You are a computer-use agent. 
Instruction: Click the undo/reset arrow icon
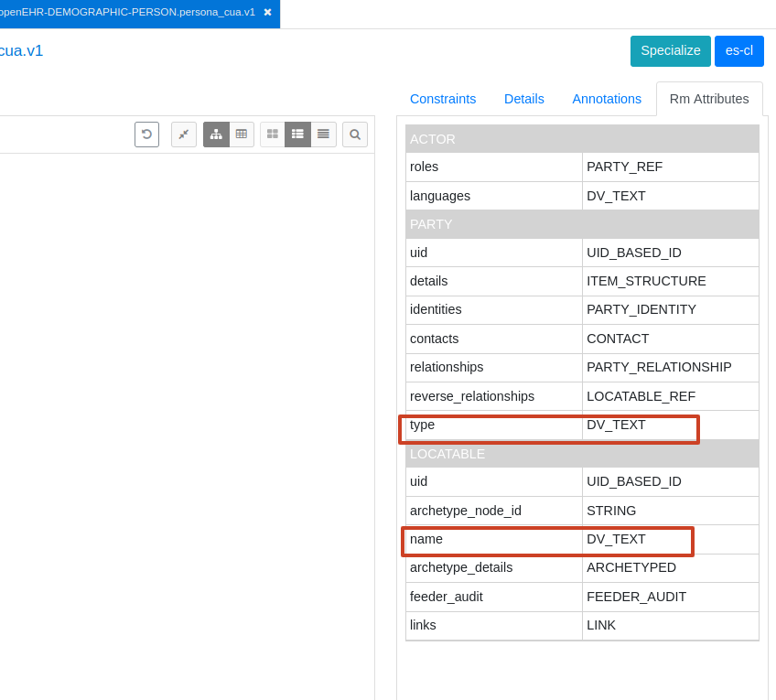146,135
